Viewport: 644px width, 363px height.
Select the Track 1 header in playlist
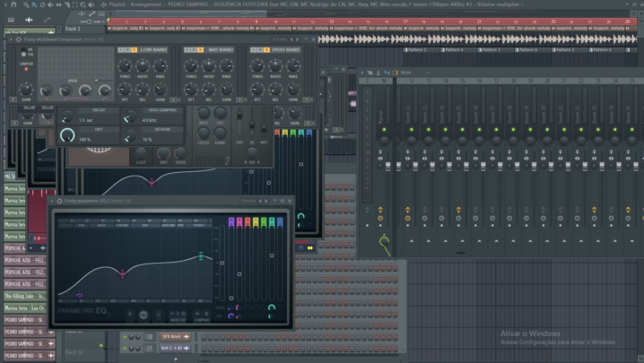pyautogui.click(x=76, y=29)
